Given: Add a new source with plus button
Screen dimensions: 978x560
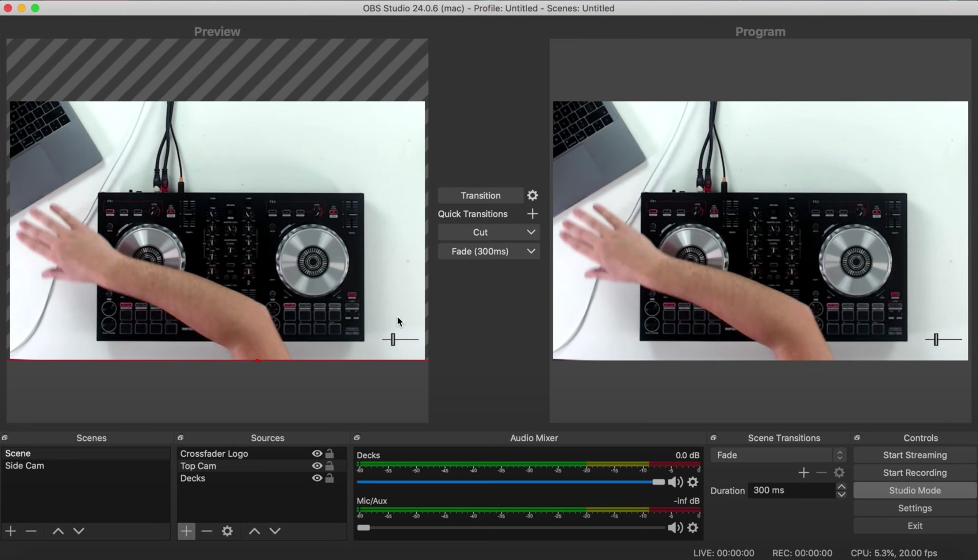Looking at the screenshot, I should click(186, 531).
